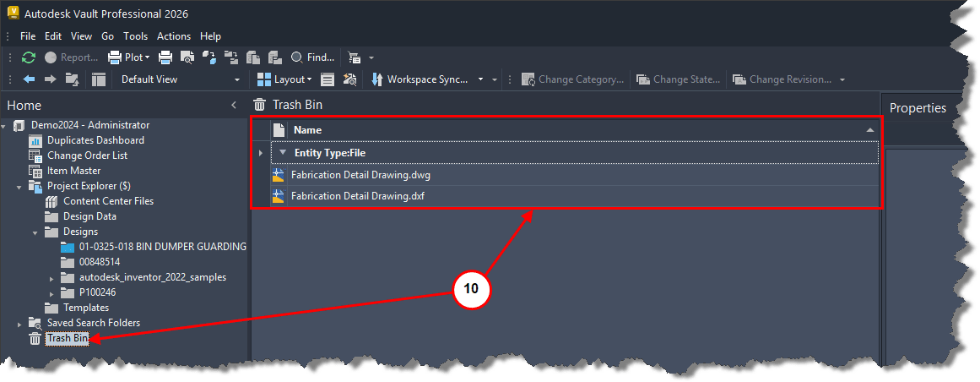This screenshot has height=382, width=980.
Task: Click the search-folder icon beside Layout
Action: click(x=349, y=79)
